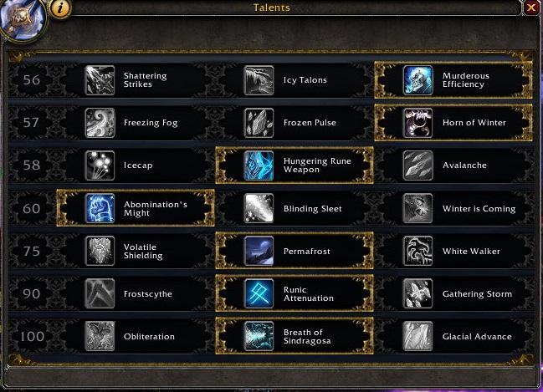Pick the Freezing Fog talent icon
This screenshot has height=392, width=543.
(100, 123)
